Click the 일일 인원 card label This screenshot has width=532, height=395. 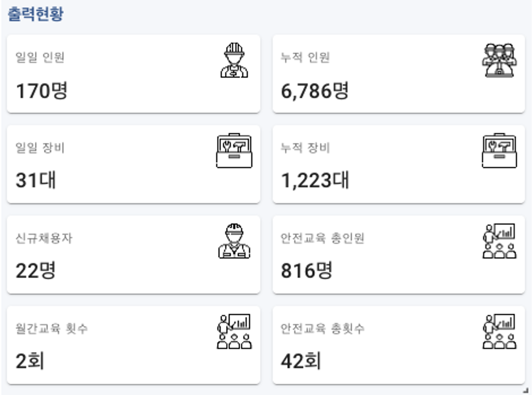(x=40, y=57)
